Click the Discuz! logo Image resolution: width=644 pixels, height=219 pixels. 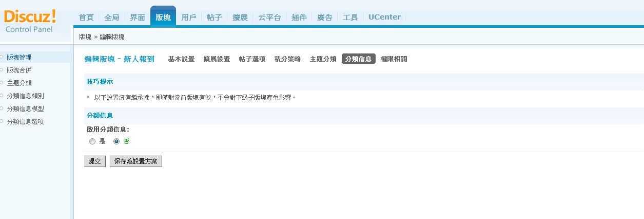tap(30, 17)
